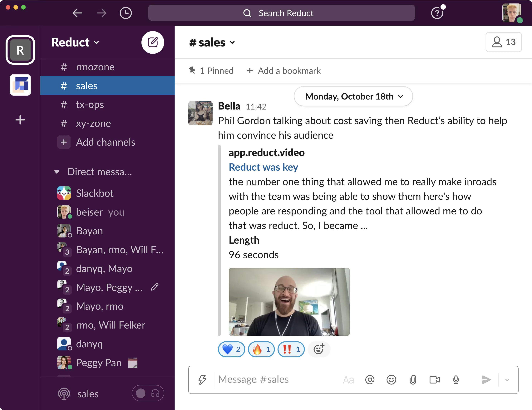
Task: Toggle the huddle switch for sales
Action: 148,393
